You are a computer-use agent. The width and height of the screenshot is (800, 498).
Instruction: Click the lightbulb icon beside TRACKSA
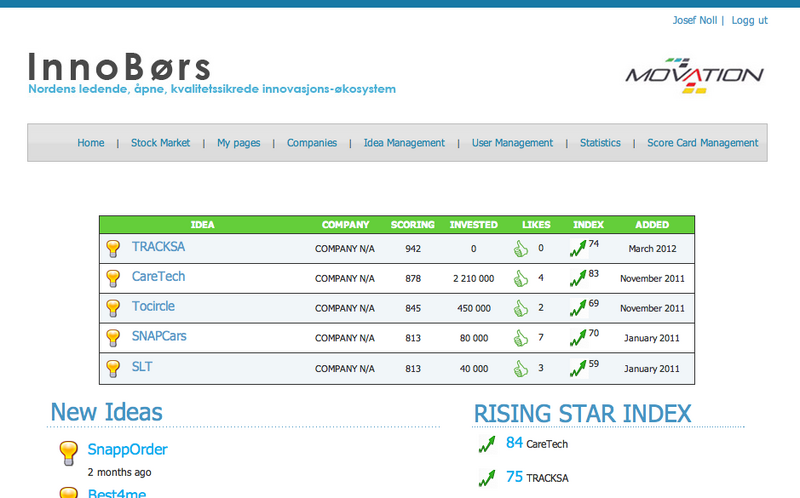tap(113, 249)
